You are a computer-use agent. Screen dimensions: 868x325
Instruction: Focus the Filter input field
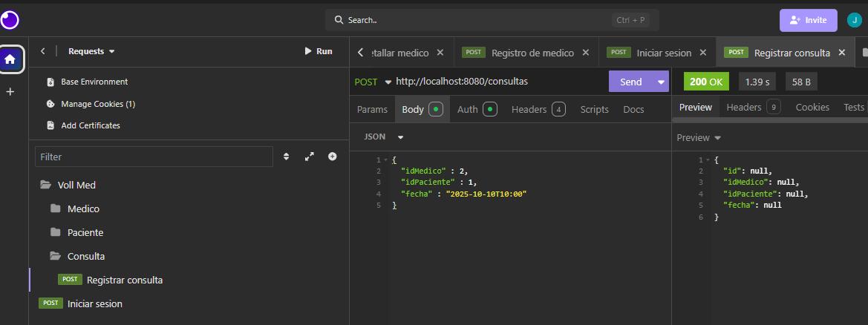coord(154,157)
